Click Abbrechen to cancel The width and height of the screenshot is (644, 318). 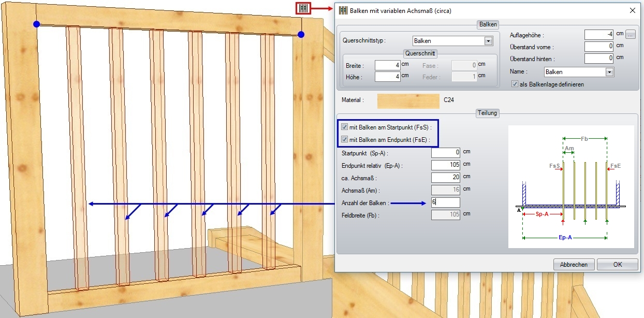coord(574,265)
